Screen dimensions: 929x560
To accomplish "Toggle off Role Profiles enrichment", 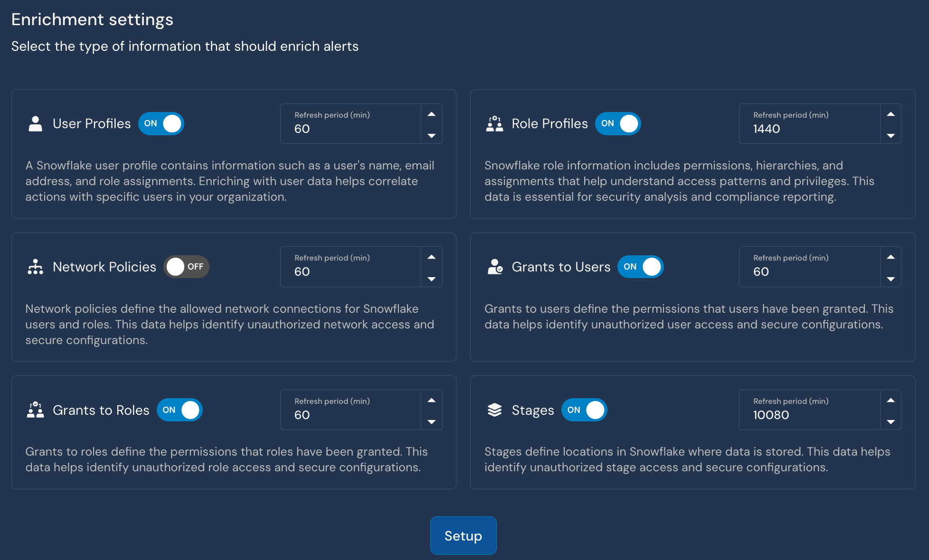I will [x=618, y=123].
